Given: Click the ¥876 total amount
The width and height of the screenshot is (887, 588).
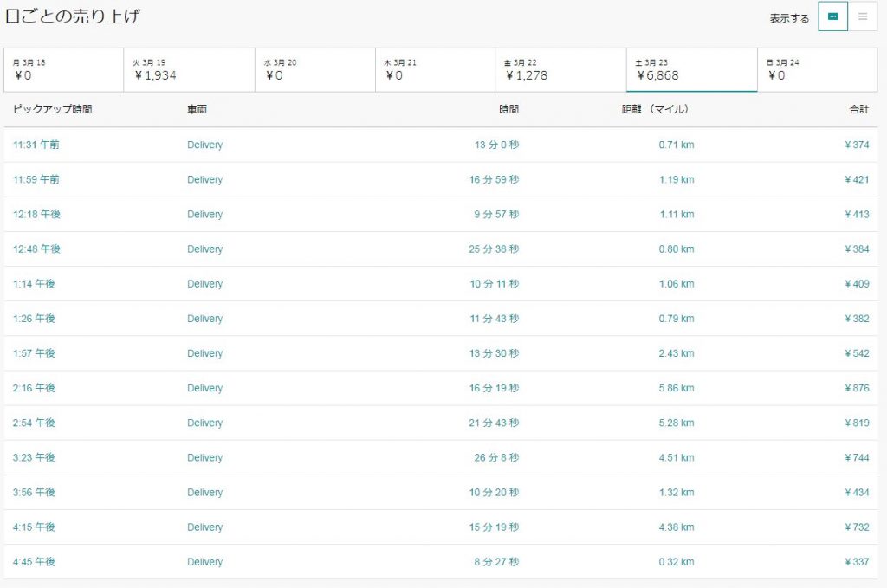Looking at the screenshot, I should click(857, 388).
